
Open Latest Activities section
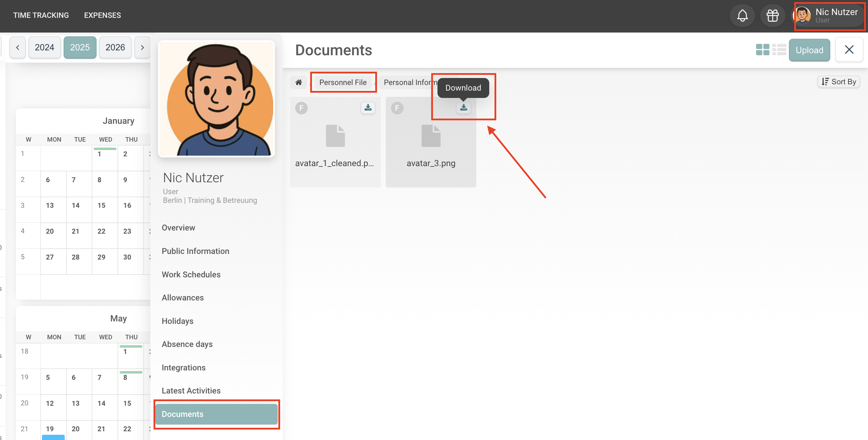pos(216,391)
